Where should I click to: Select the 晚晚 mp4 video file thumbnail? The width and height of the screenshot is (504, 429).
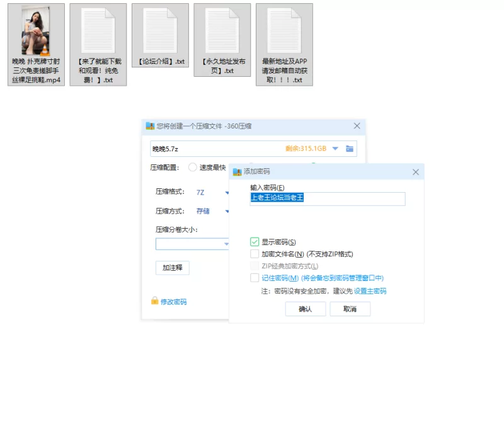36,31
